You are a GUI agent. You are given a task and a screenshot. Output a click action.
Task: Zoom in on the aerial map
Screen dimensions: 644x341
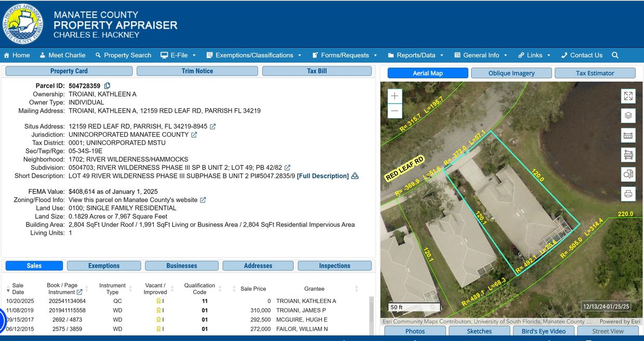(x=394, y=96)
